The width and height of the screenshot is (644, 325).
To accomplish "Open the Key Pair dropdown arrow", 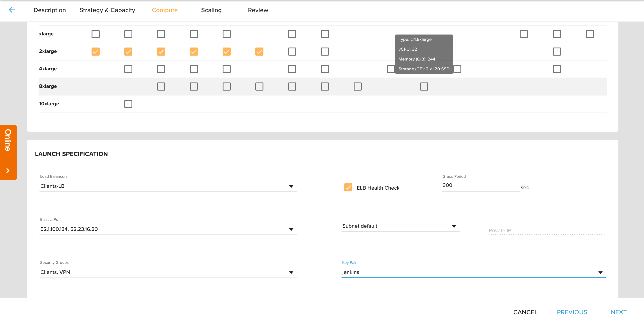I will [x=600, y=272].
